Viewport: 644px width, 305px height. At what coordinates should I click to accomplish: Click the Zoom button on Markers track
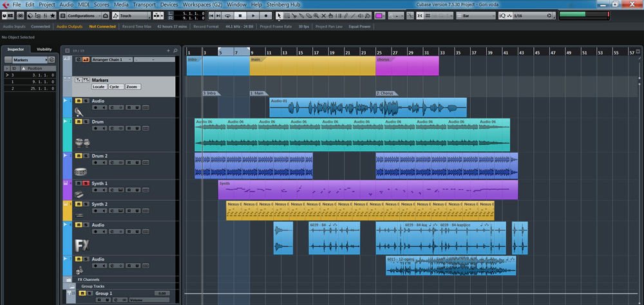[132, 87]
